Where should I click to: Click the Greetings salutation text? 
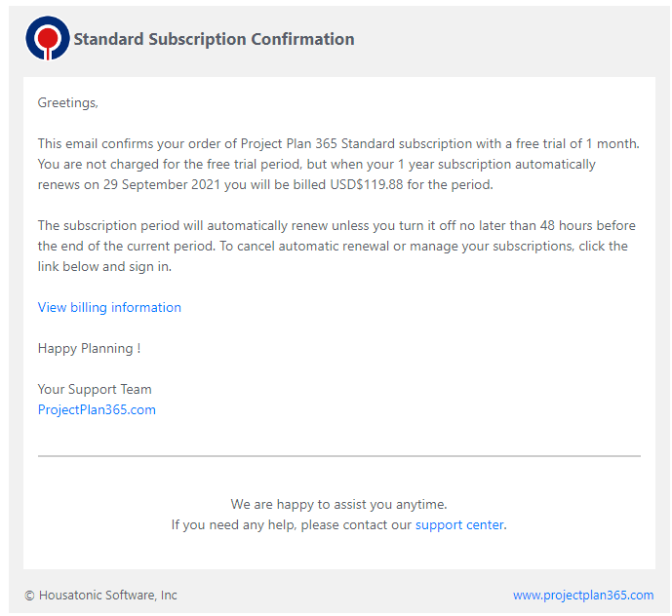[x=67, y=103]
